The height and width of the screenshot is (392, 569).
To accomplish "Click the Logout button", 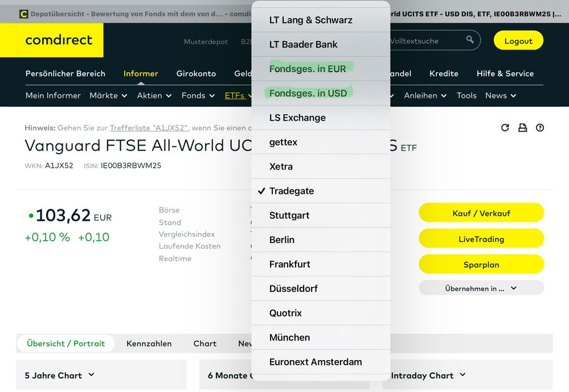I will click(x=518, y=40).
